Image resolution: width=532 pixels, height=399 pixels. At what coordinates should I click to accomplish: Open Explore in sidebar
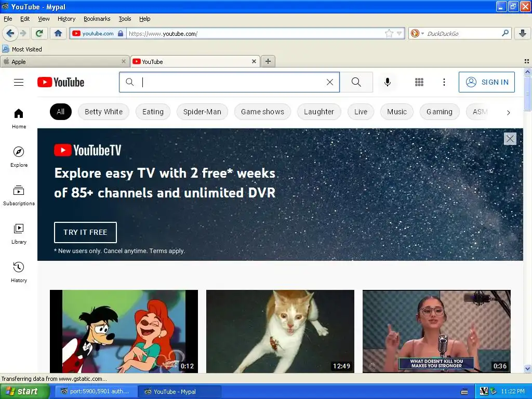19,157
